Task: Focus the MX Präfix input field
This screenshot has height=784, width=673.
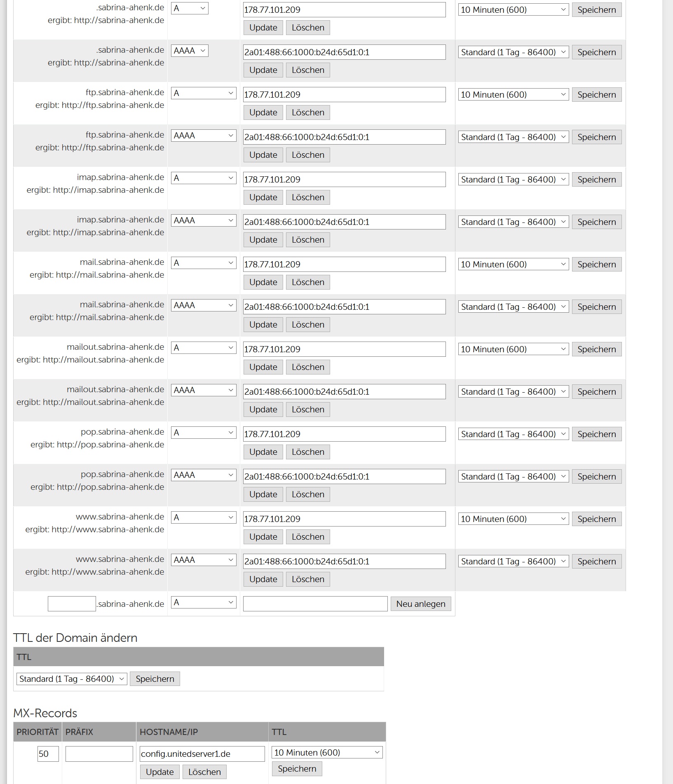Action: (99, 754)
